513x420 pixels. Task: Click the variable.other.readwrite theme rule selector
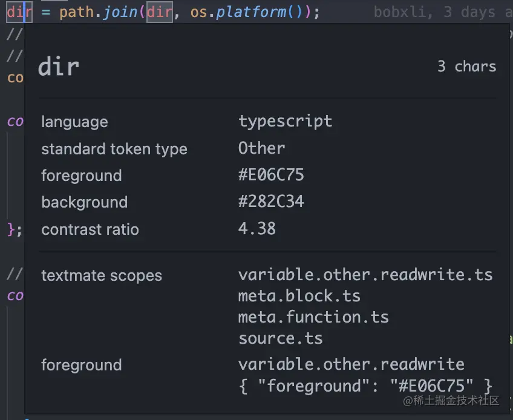coord(351,364)
